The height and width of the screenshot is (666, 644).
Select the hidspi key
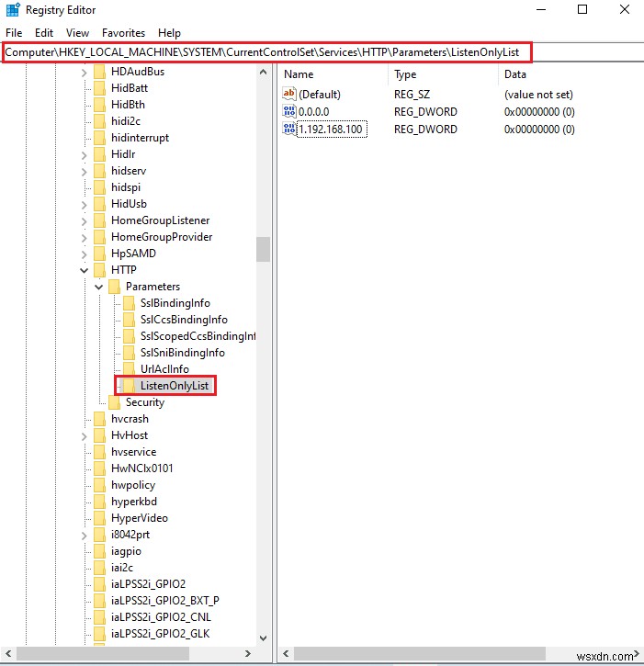click(126, 187)
